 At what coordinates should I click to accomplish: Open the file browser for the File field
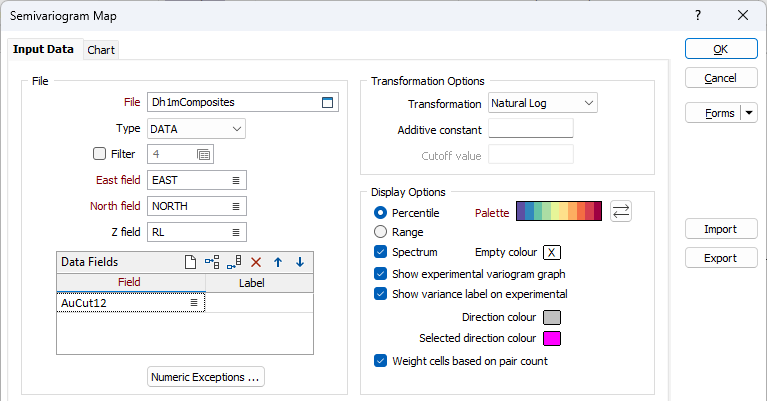pos(327,102)
